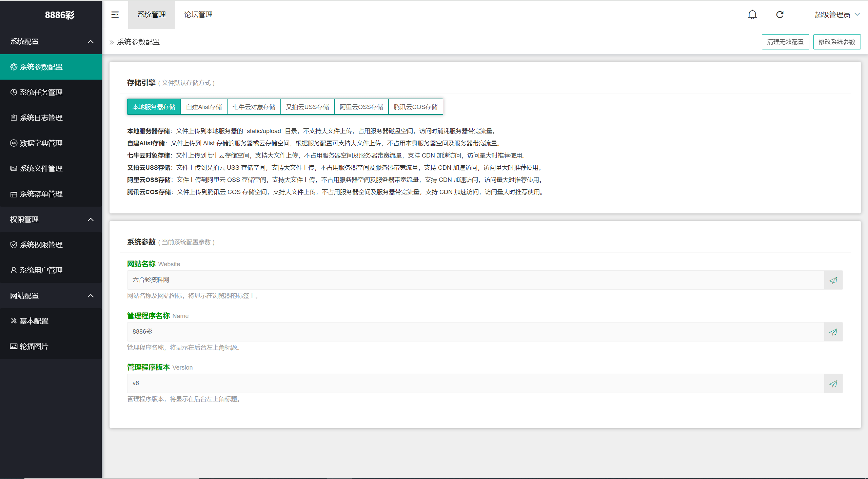Click the 清理无效配置 button
The height and width of the screenshot is (479, 868).
click(x=785, y=42)
